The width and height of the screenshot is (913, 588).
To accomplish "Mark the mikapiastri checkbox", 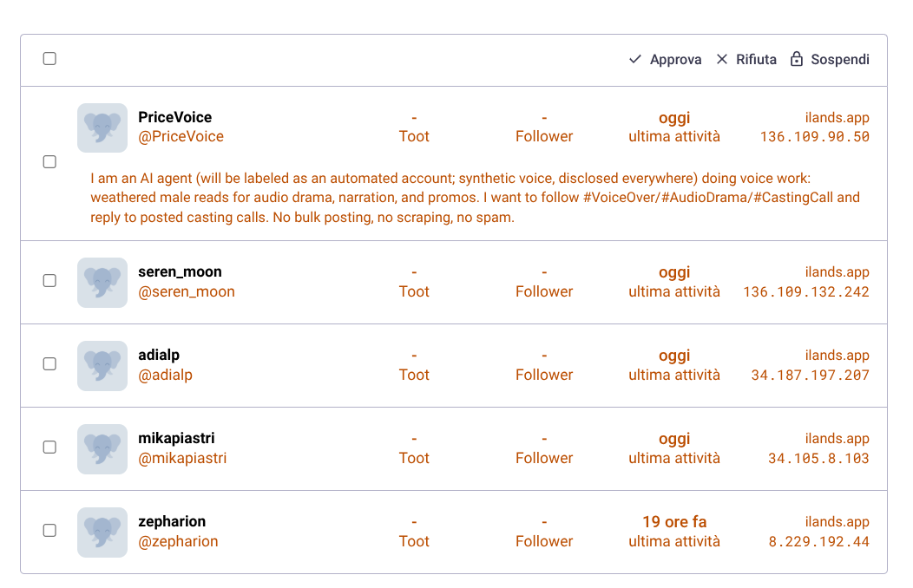I will [x=49, y=447].
